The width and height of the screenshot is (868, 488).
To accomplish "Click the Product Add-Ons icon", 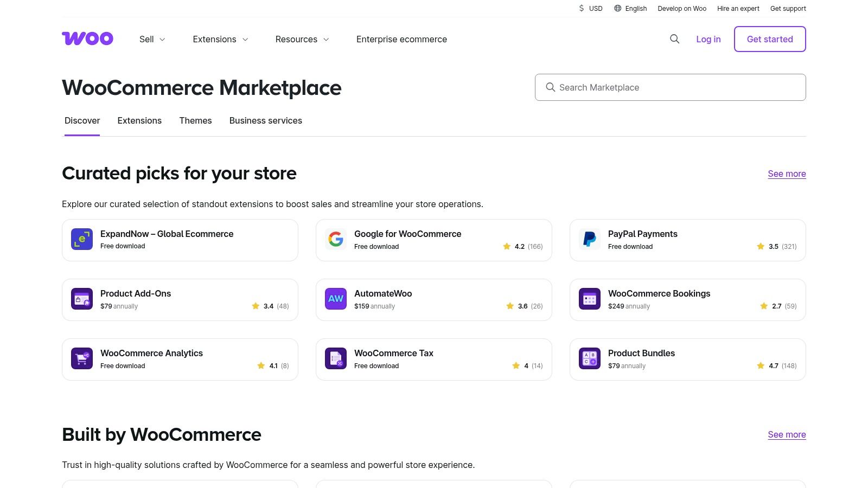I will tap(82, 299).
